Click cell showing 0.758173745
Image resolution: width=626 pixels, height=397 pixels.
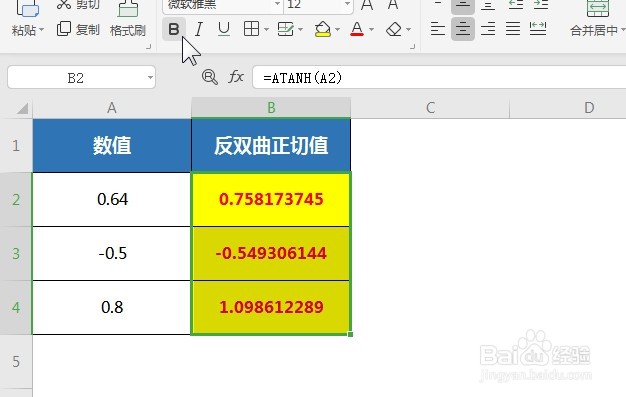pyautogui.click(x=271, y=199)
